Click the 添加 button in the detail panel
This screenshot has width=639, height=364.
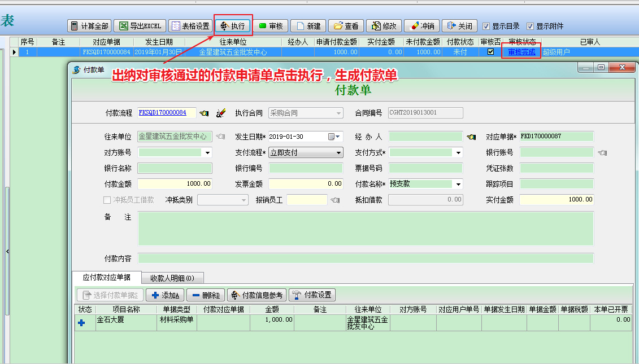(x=166, y=295)
